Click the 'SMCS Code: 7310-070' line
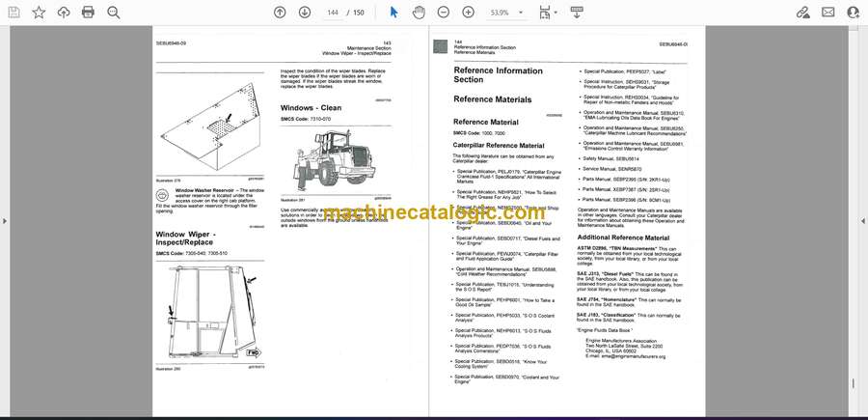868x420 pixels. [x=306, y=119]
